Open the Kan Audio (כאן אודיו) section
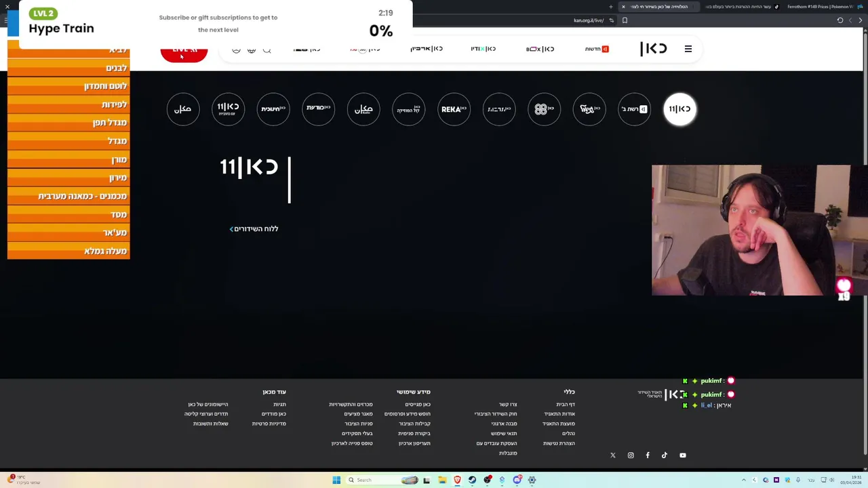The width and height of the screenshot is (868, 488). [483, 49]
